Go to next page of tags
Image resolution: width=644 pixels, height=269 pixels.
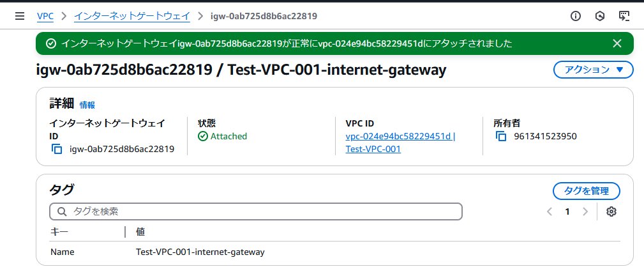click(586, 211)
